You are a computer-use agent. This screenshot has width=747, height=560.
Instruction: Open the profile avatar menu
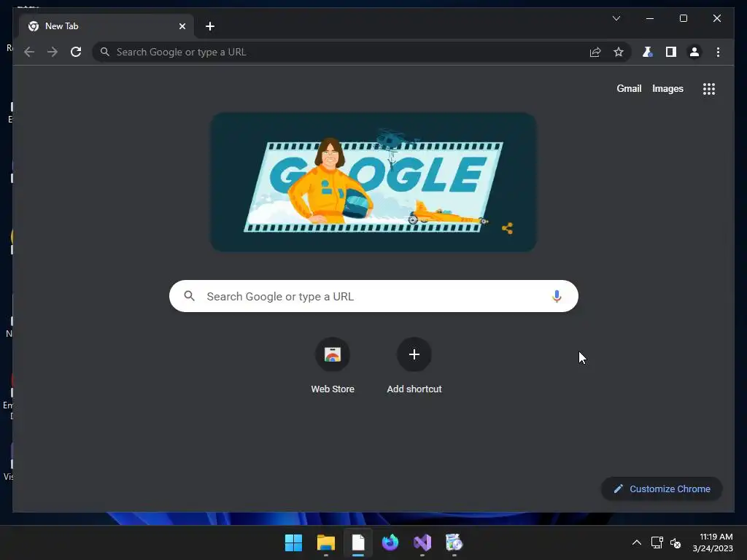click(694, 52)
